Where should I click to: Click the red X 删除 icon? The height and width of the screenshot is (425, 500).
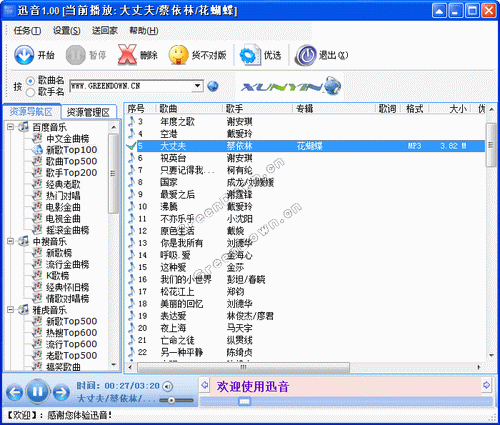pyautogui.click(x=127, y=55)
